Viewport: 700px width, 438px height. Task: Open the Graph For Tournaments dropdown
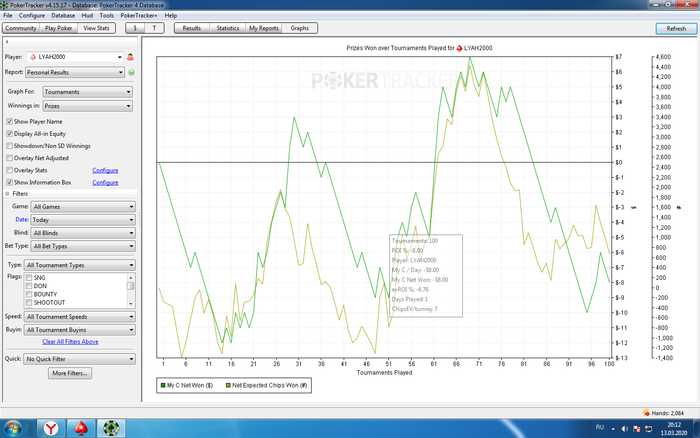pyautogui.click(x=88, y=91)
